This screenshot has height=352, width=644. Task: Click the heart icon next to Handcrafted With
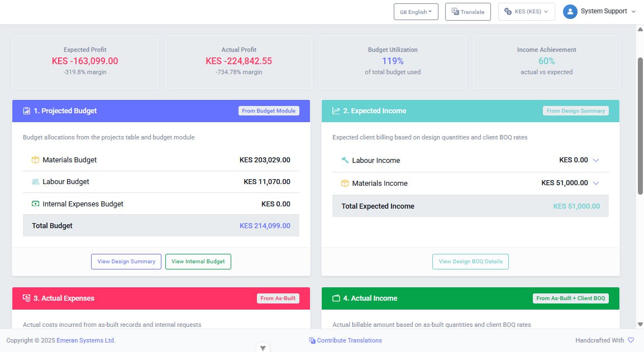pos(631,340)
